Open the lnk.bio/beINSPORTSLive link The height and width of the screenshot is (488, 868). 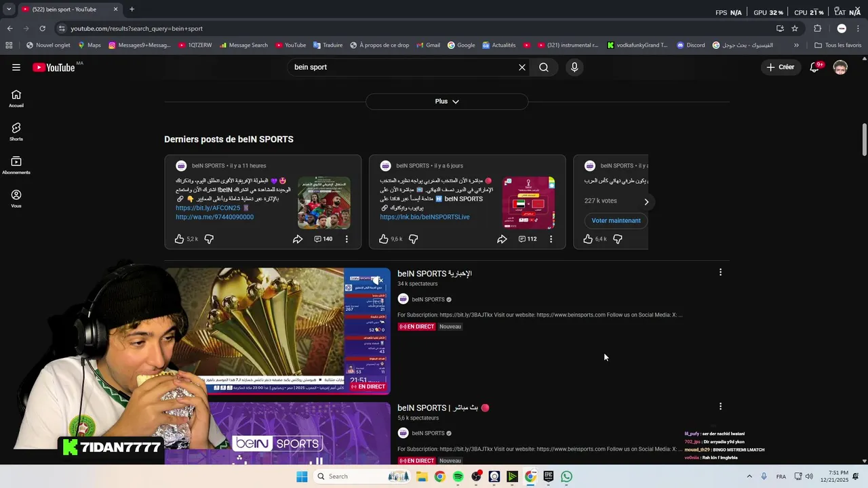click(425, 217)
